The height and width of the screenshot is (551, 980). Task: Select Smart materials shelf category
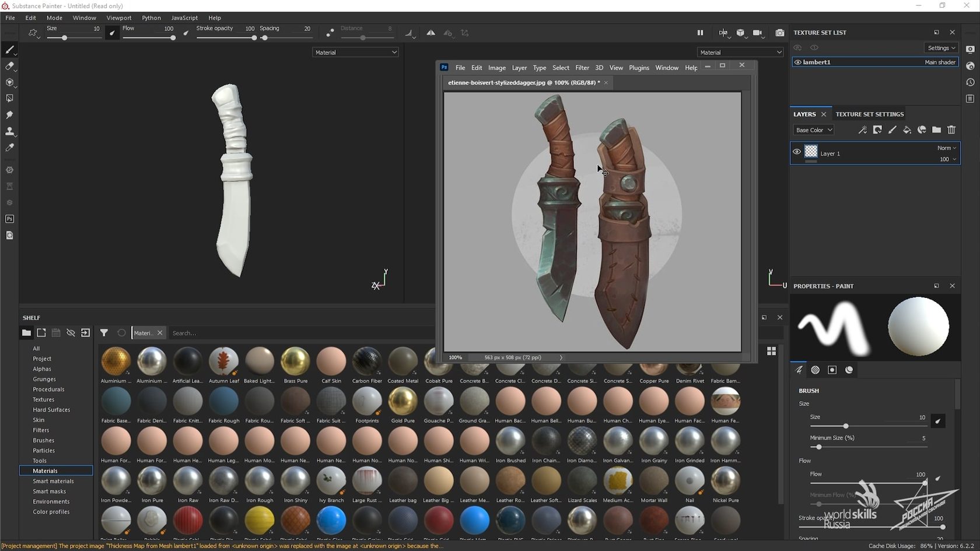(x=53, y=481)
